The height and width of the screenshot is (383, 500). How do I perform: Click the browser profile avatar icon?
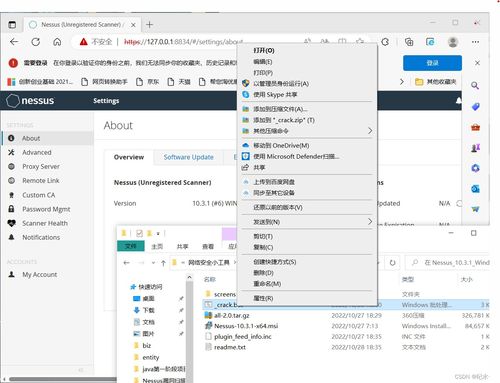[453, 42]
